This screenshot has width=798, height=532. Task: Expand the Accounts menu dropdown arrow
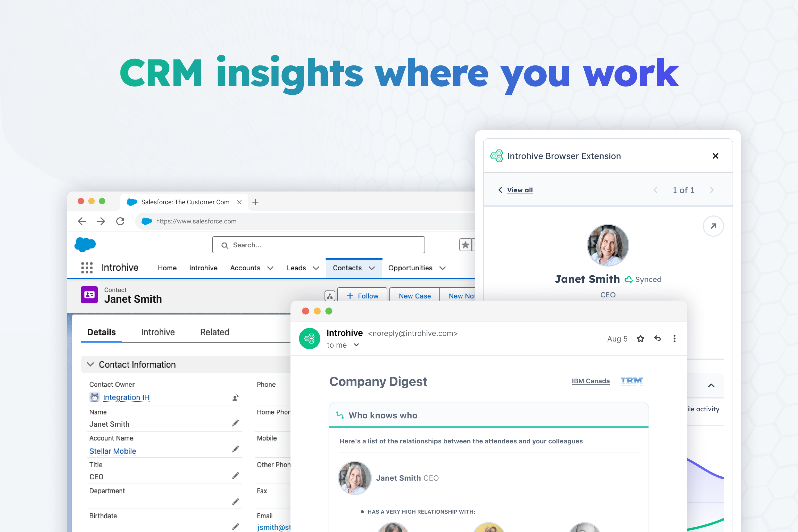point(271,268)
